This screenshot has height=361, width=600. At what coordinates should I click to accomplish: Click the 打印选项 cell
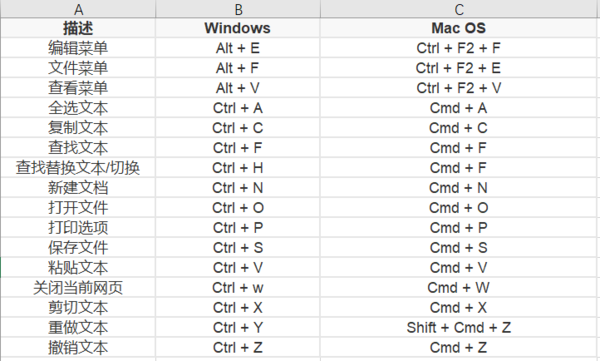tap(78, 227)
